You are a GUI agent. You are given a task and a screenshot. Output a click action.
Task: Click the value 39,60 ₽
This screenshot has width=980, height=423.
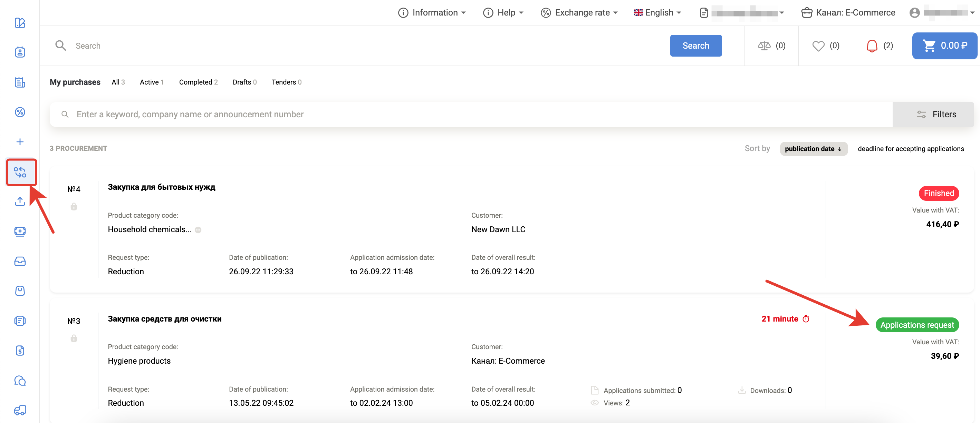[x=945, y=356]
